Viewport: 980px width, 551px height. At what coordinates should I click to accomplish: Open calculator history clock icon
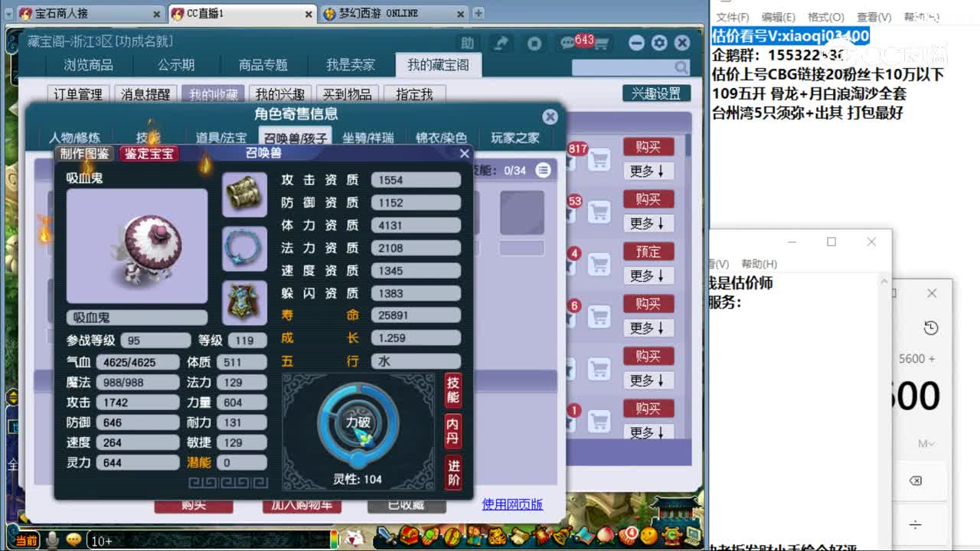tap(931, 328)
